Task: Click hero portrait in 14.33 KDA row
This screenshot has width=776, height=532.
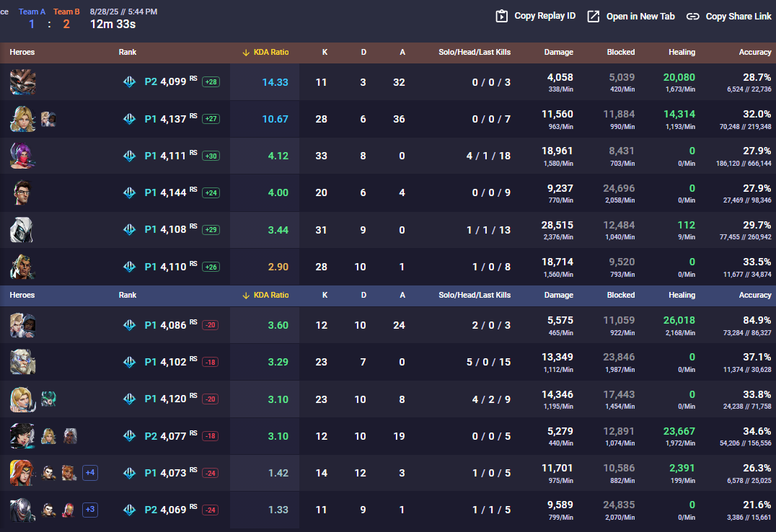Action: (x=23, y=82)
